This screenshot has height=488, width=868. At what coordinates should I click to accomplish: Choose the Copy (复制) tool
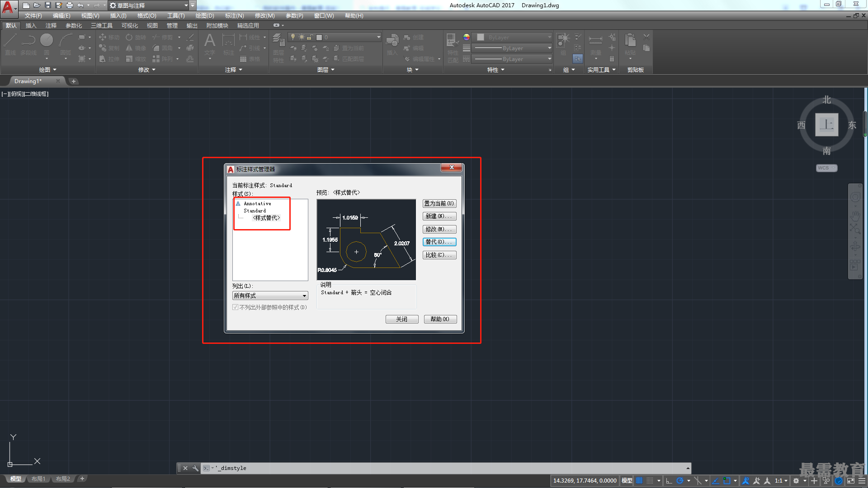[109, 48]
